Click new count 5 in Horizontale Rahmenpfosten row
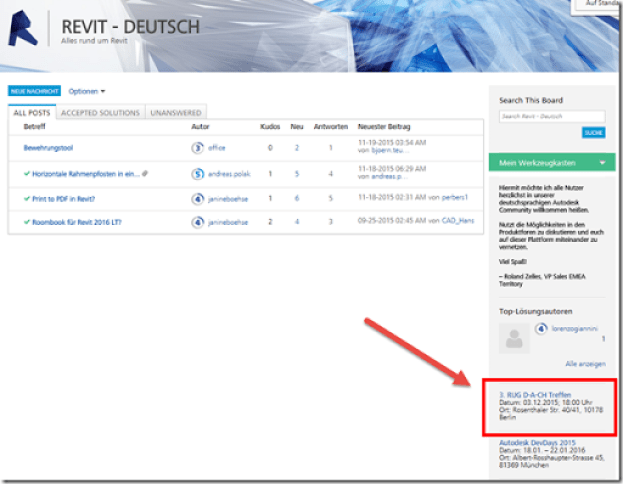 [x=297, y=174]
